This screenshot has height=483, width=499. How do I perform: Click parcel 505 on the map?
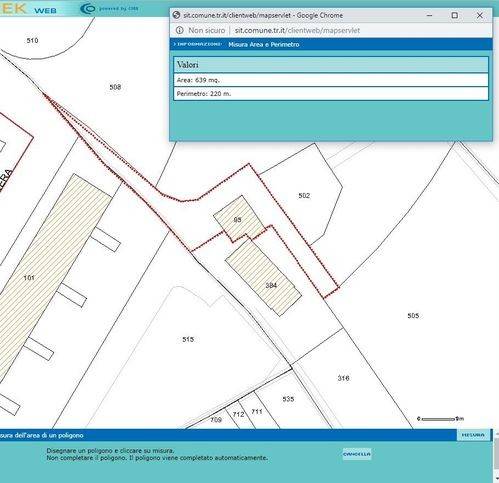point(413,316)
